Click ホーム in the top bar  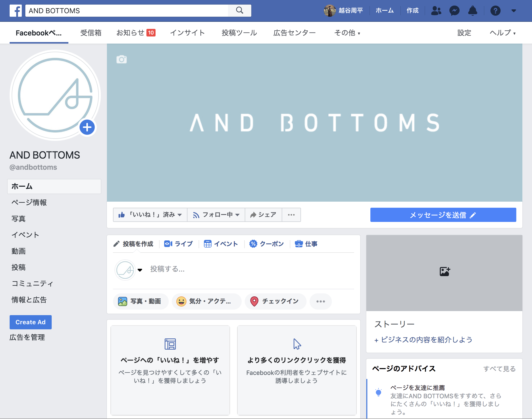point(385,11)
